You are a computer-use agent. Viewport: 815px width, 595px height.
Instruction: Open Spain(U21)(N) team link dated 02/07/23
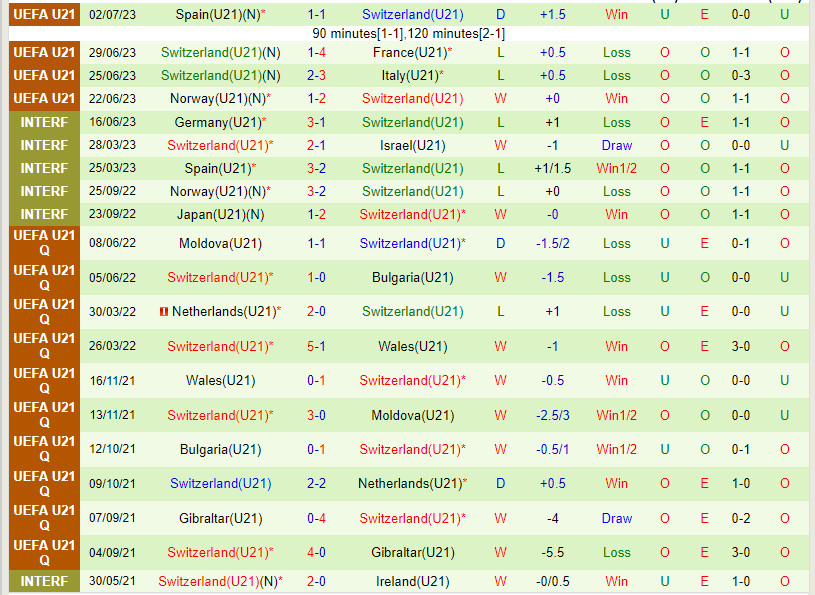(x=220, y=15)
